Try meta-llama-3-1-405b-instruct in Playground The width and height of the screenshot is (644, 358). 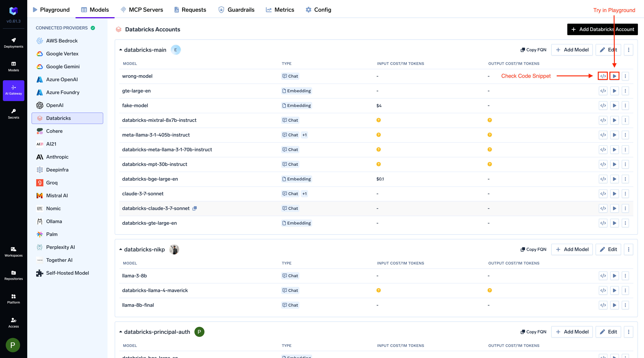614,135
